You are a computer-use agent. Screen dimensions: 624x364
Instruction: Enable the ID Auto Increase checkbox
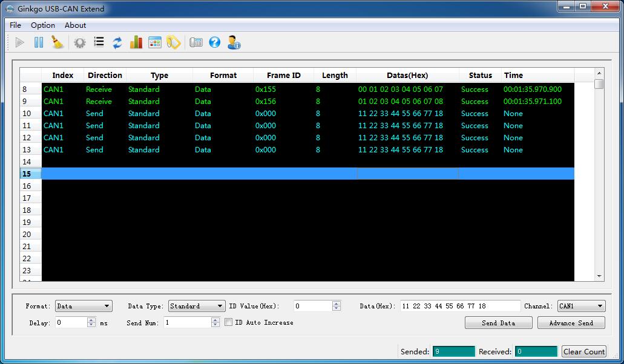coord(228,322)
